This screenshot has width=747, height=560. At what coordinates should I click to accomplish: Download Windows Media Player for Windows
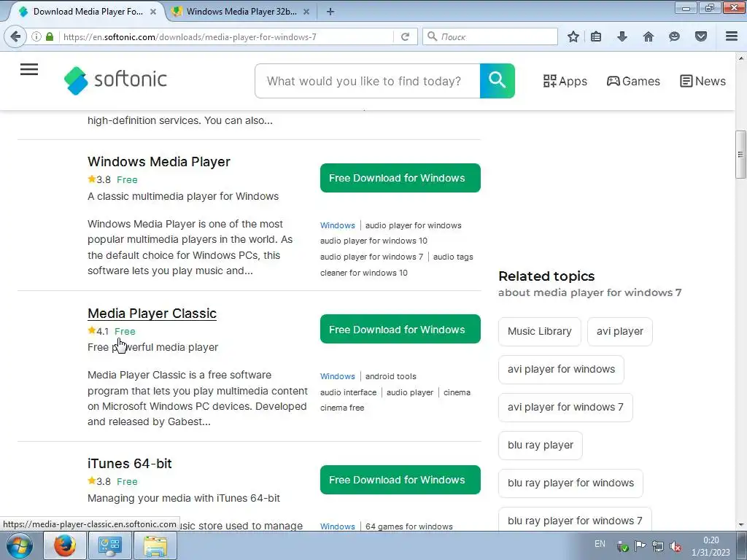(400, 178)
